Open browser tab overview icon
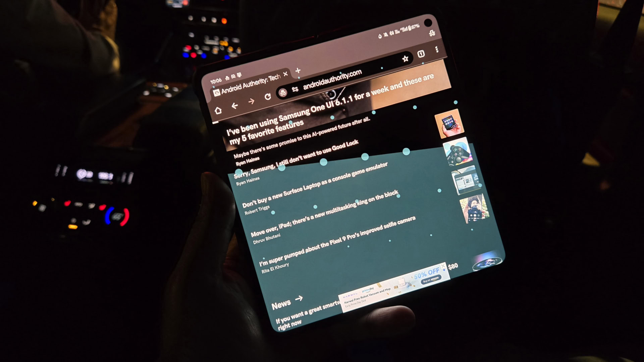Screen dimensions: 644x362 (421, 52)
